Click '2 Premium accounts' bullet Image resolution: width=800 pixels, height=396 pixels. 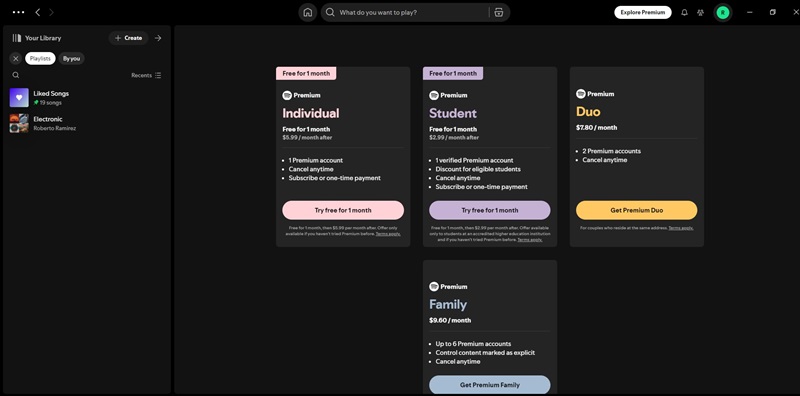[611, 151]
